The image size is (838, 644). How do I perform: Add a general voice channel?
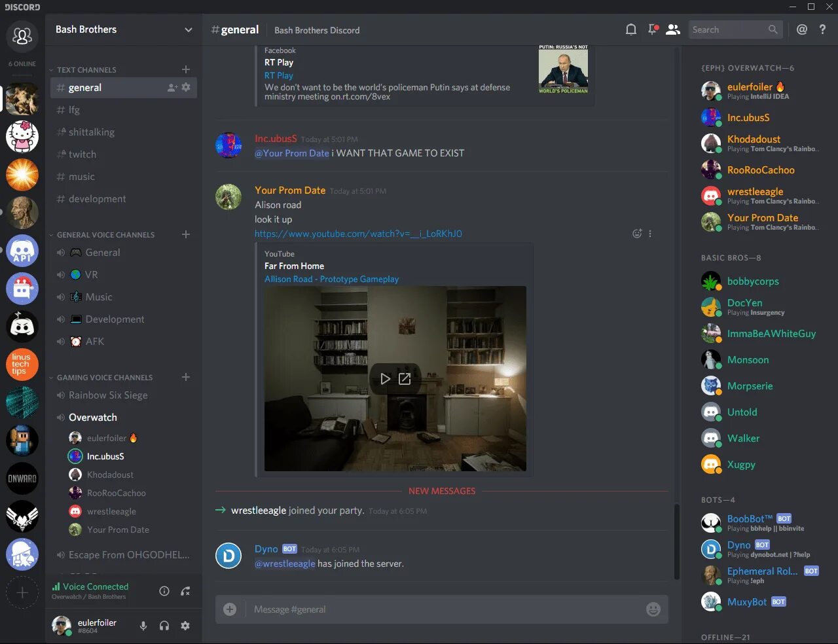pyautogui.click(x=186, y=234)
